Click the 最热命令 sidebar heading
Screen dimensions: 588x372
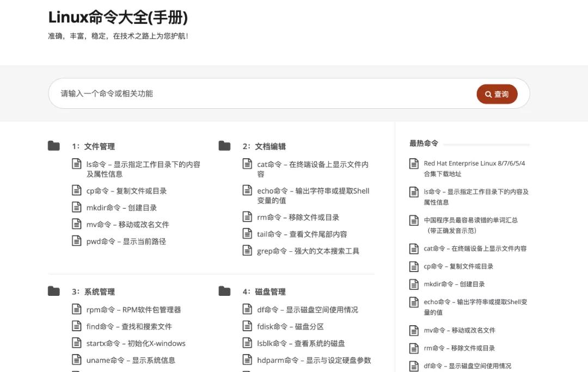coord(424,143)
